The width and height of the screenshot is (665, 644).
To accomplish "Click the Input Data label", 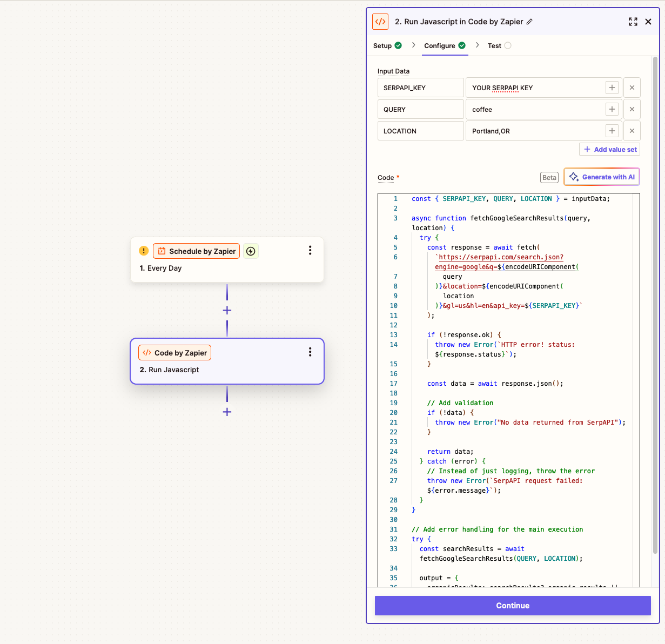I will point(393,71).
